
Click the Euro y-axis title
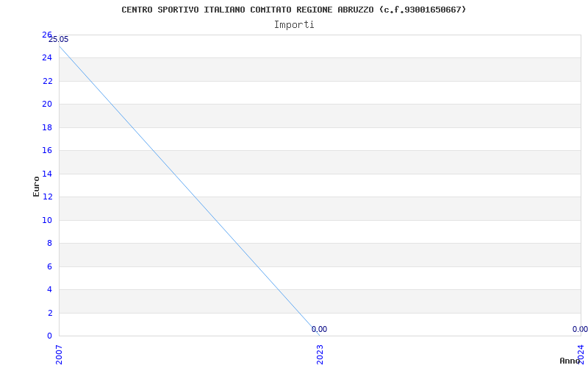pyautogui.click(x=36, y=186)
